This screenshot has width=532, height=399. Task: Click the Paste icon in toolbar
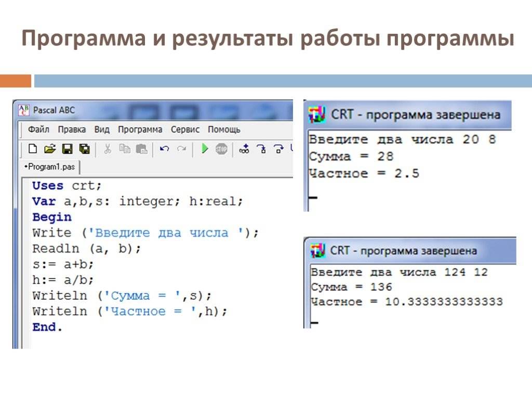coord(141,149)
